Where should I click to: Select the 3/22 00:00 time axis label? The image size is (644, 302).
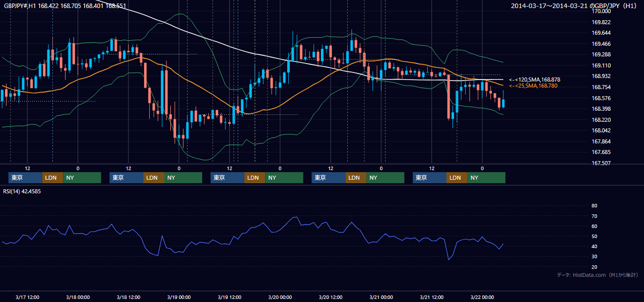point(482,297)
